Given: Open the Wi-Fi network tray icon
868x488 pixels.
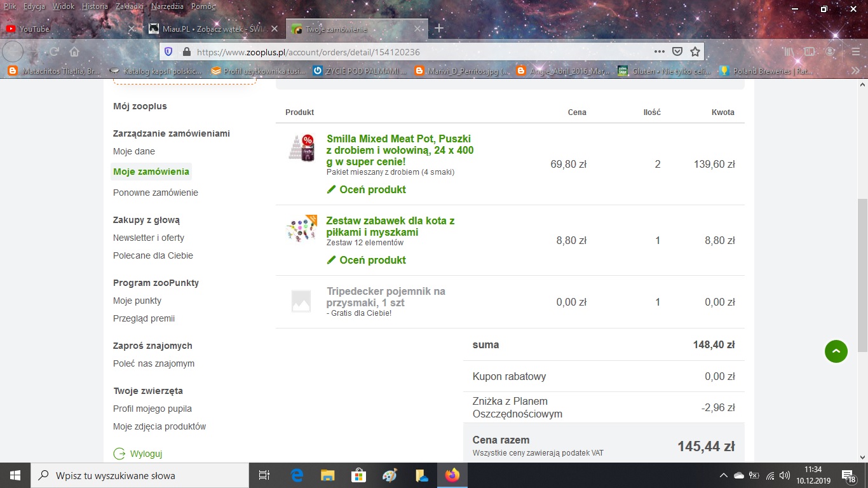Looking at the screenshot, I should pos(770,475).
